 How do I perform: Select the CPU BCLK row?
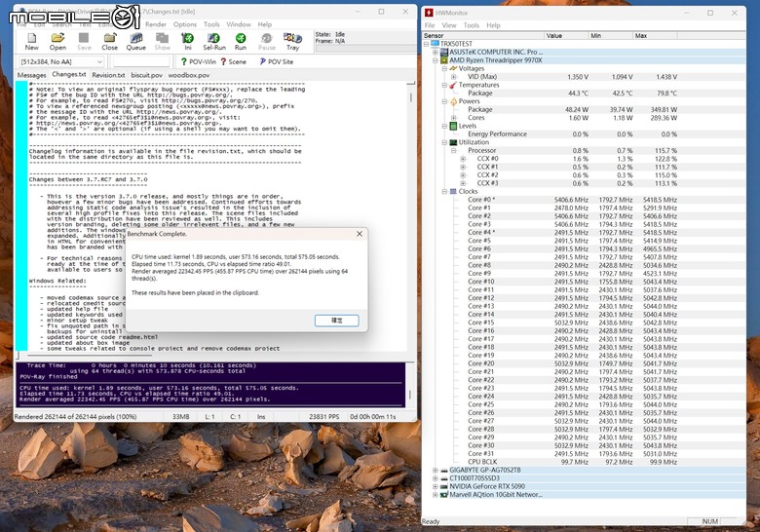pyautogui.click(x=584, y=462)
